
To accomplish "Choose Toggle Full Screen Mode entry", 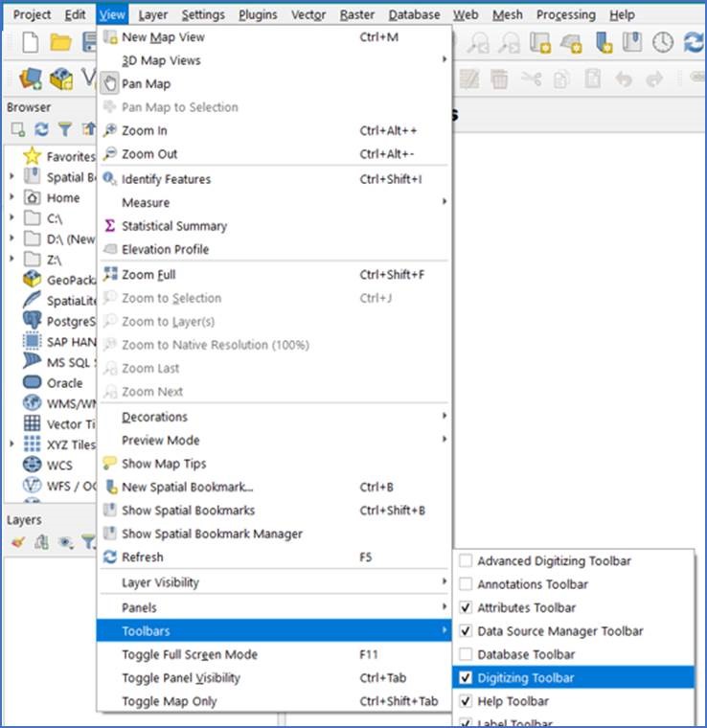I will [x=274, y=654].
